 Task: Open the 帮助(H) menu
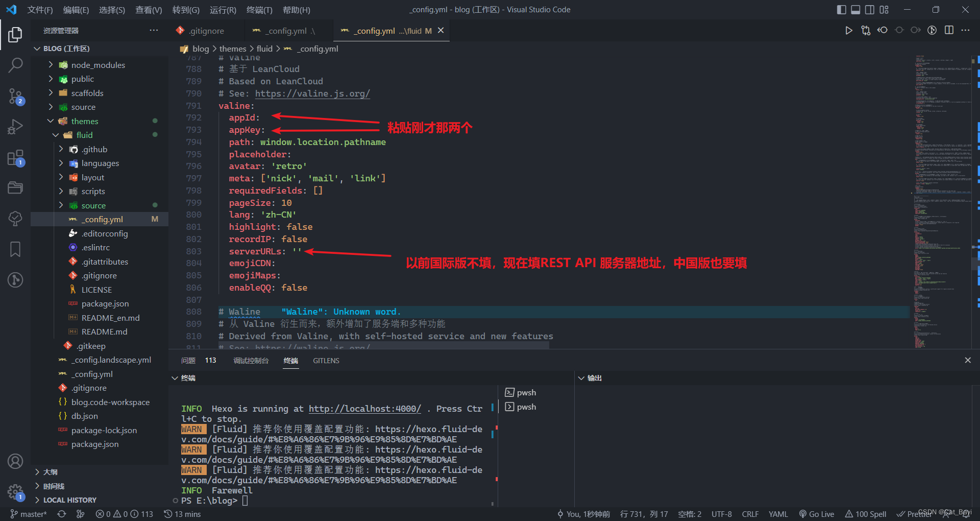coord(297,10)
